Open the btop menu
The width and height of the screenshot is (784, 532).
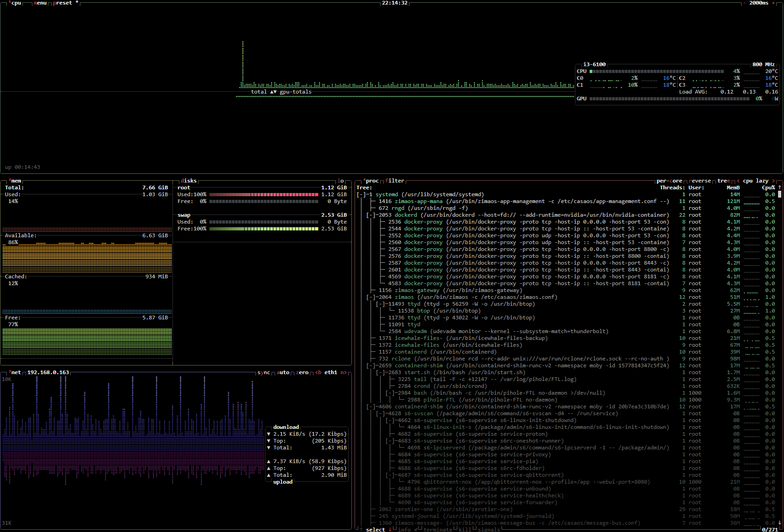40,3
